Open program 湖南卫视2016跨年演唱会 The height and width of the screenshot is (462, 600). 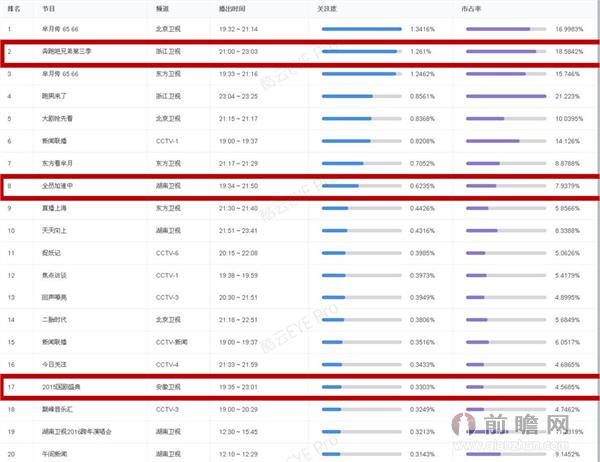(77, 432)
